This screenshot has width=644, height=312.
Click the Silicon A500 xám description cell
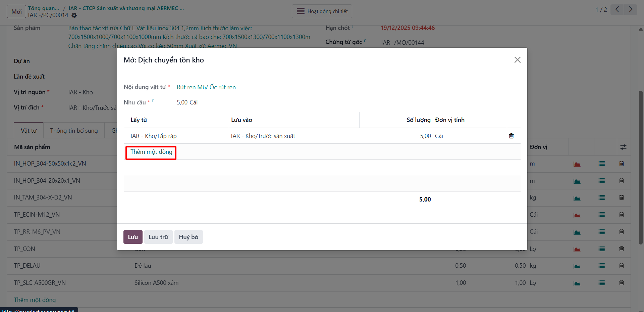(157, 283)
